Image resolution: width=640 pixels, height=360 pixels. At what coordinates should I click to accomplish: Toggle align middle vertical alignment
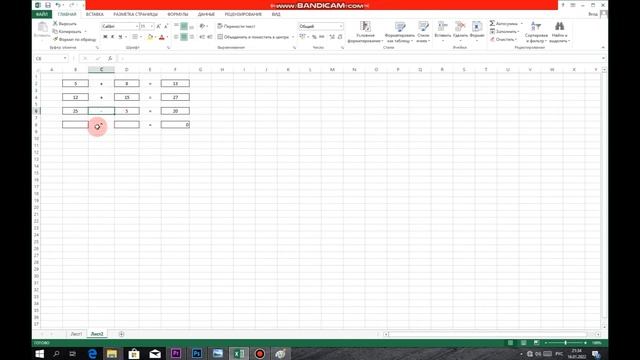click(x=184, y=26)
